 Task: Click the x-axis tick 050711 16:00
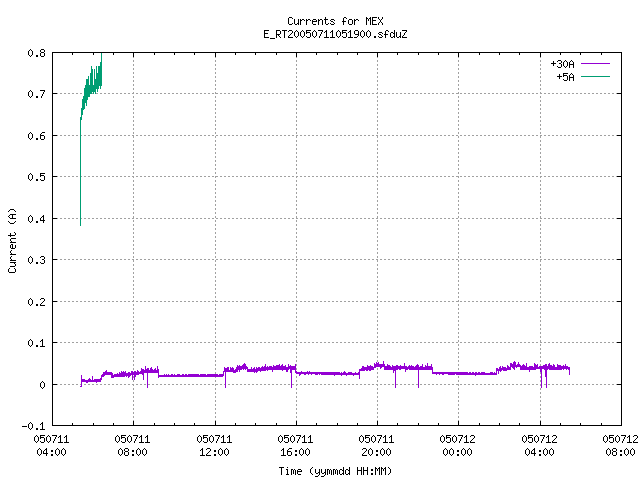coord(295,446)
